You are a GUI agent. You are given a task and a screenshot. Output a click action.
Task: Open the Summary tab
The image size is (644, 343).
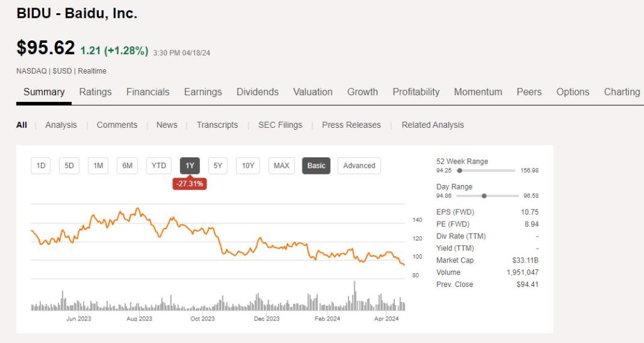tap(44, 92)
